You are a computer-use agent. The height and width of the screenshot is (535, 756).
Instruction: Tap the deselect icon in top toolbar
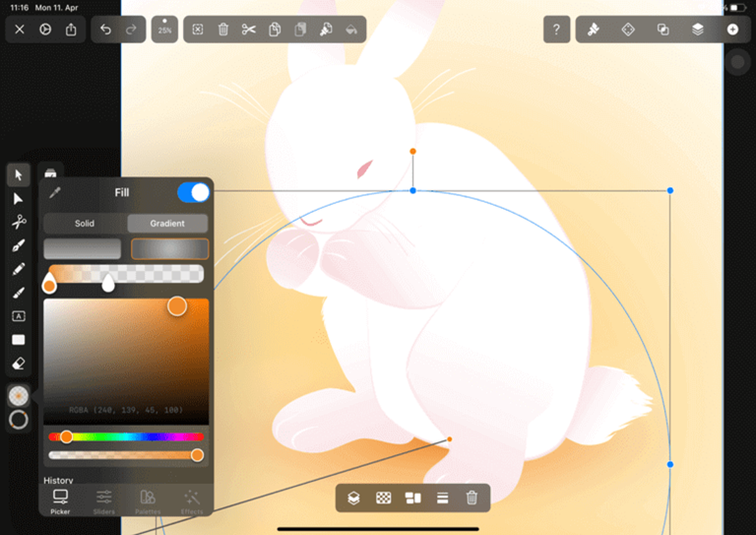pyautogui.click(x=198, y=30)
